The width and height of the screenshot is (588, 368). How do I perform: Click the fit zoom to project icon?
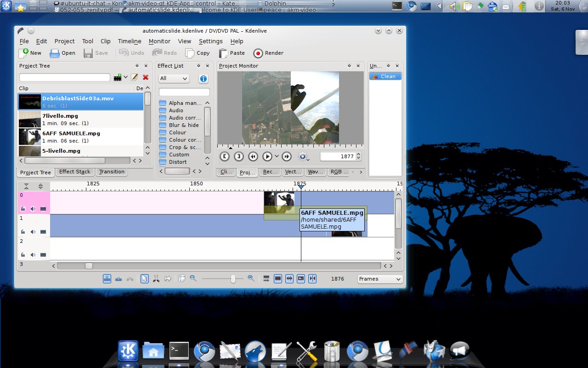[182, 279]
